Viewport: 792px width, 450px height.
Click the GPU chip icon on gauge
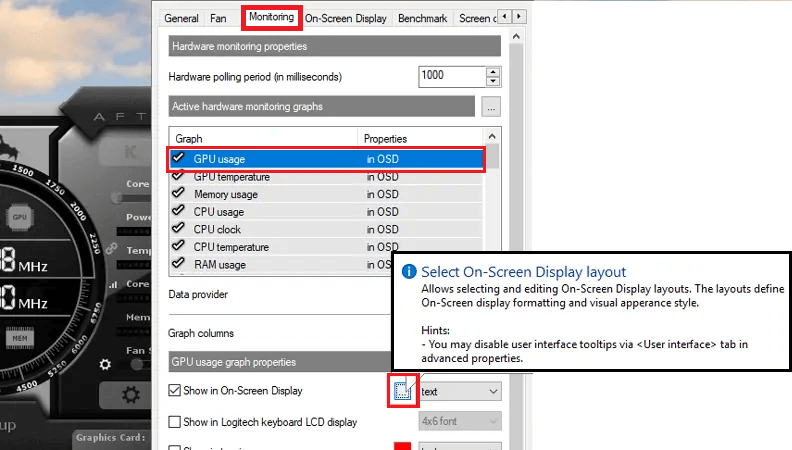click(x=20, y=217)
